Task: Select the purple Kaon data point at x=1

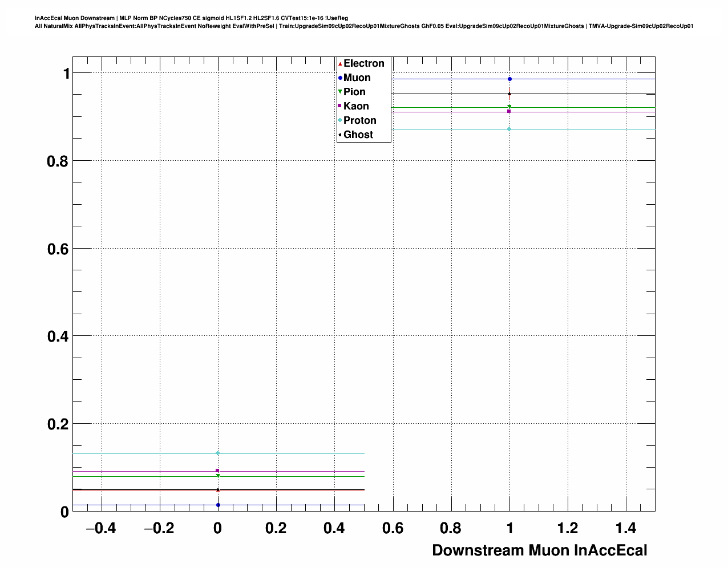Action: (x=509, y=111)
